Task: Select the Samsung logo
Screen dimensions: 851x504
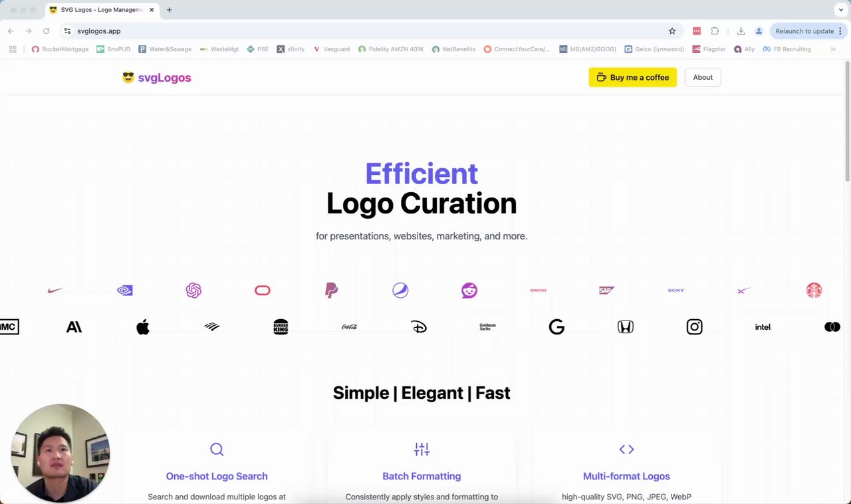Action: [x=539, y=291]
